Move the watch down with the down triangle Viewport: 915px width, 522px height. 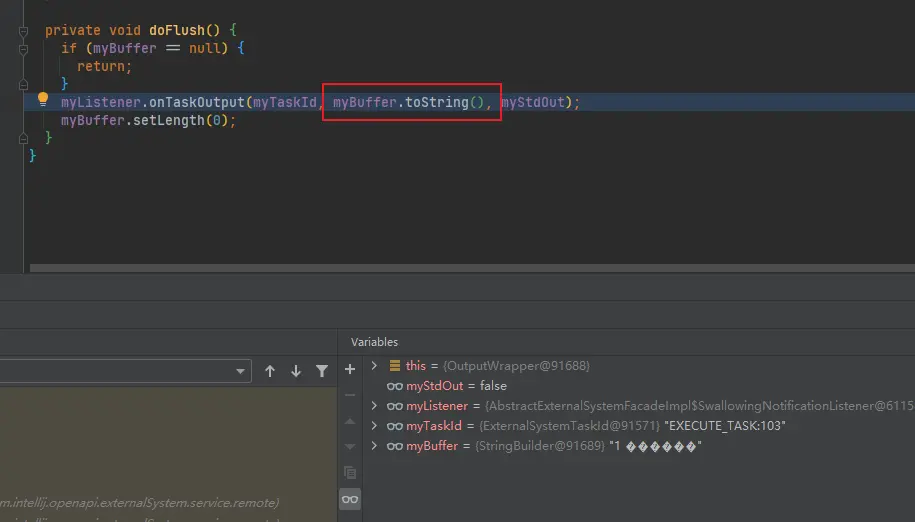tap(350, 446)
